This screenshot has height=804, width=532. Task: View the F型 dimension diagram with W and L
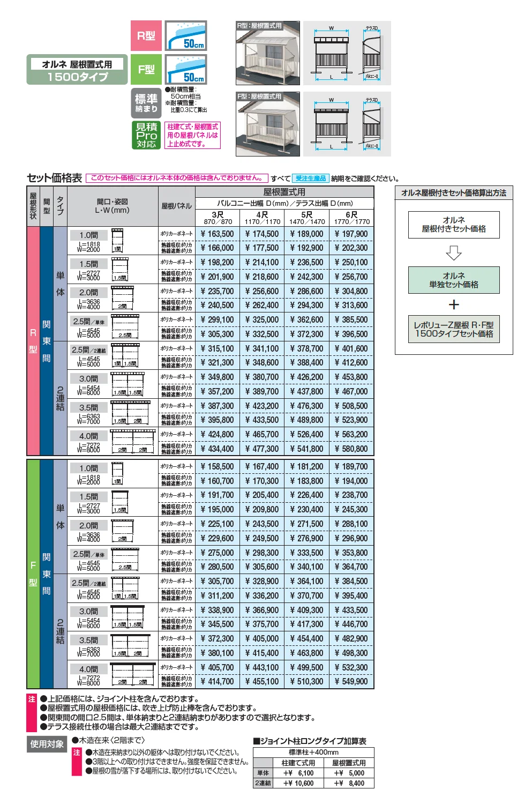click(x=347, y=124)
